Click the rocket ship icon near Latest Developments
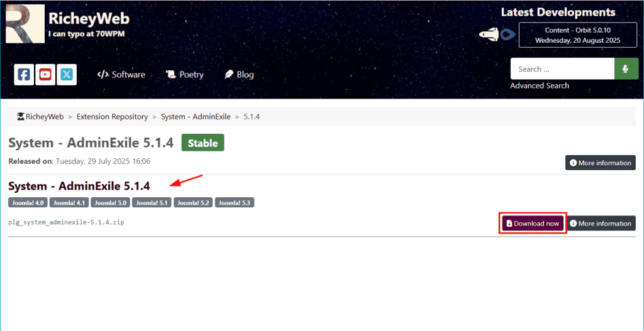 489,35
